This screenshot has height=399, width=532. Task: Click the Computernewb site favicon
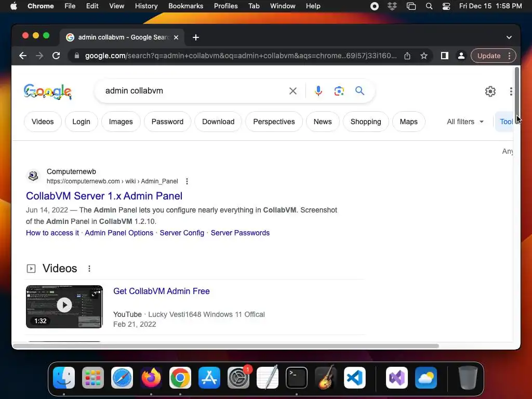coord(33,176)
